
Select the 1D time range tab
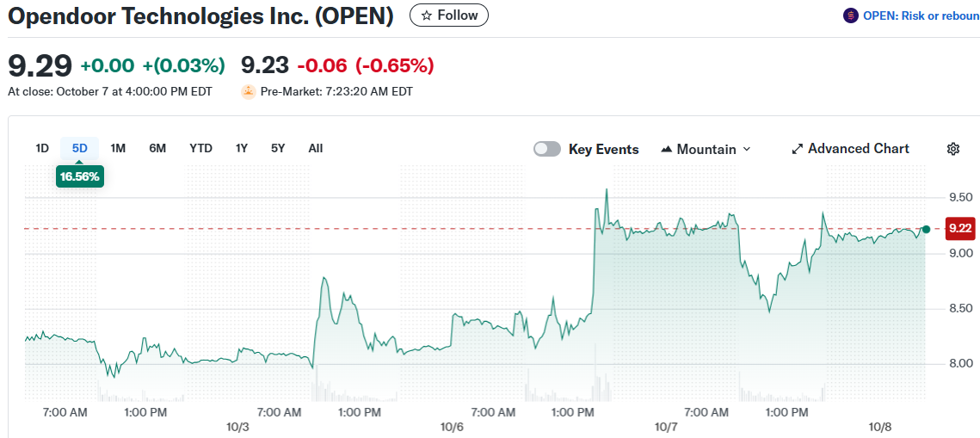tap(42, 148)
